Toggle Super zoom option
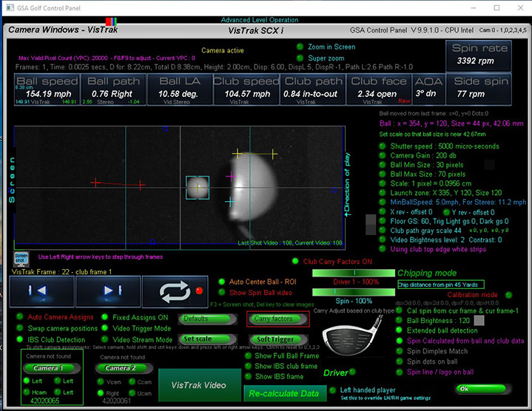The image size is (532, 411). [300, 58]
